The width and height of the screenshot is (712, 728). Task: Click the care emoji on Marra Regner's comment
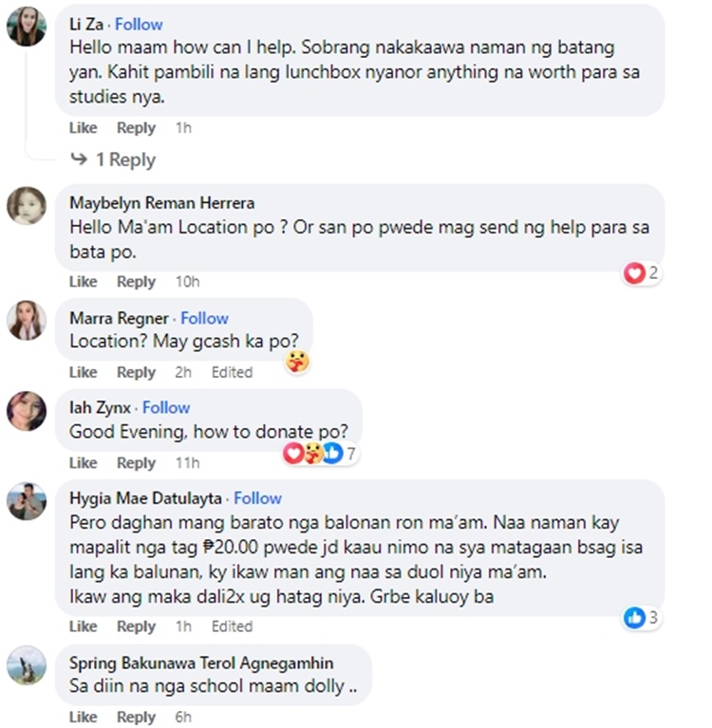297,362
